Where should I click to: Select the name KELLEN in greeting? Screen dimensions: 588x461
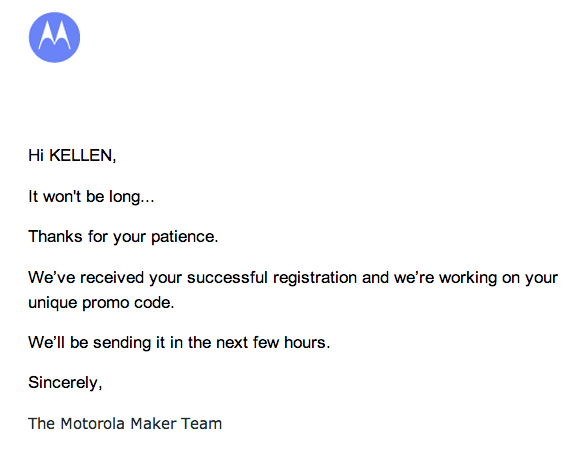pyautogui.click(x=82, y=156)
